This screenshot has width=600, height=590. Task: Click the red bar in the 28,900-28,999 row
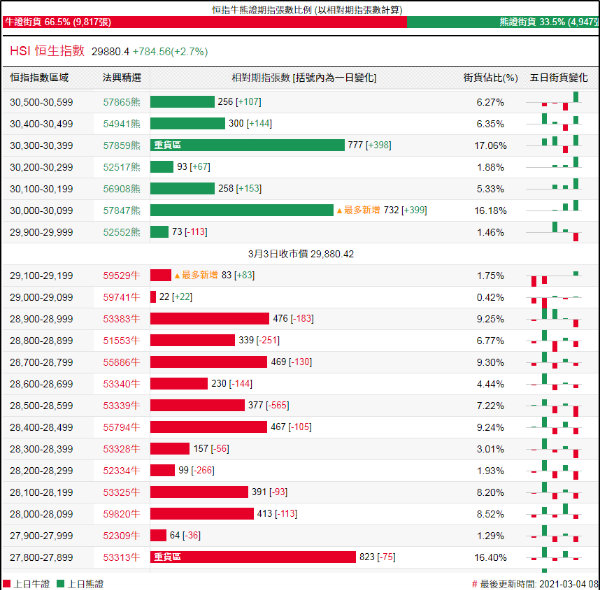click(209, 318)
